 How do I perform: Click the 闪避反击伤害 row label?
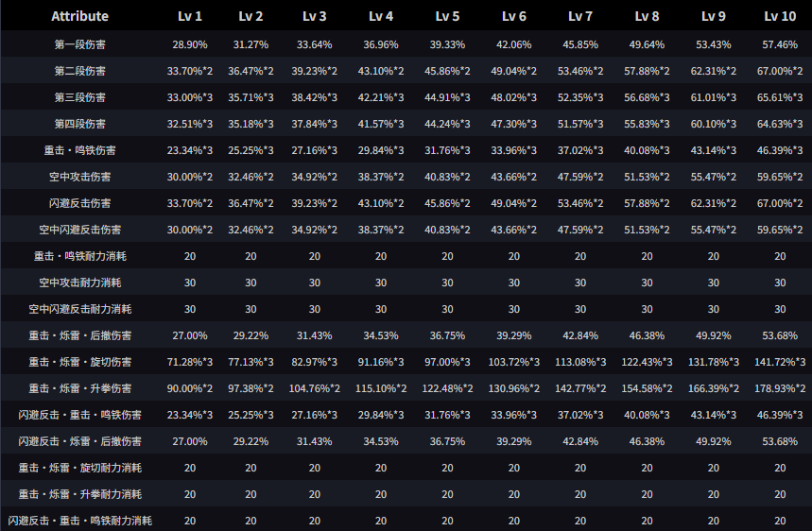[x=79, y=203]
